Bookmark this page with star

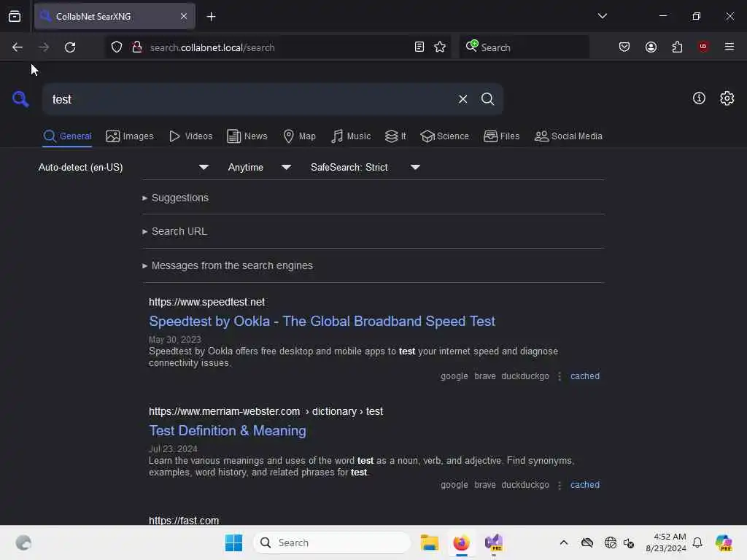[440, 47]
